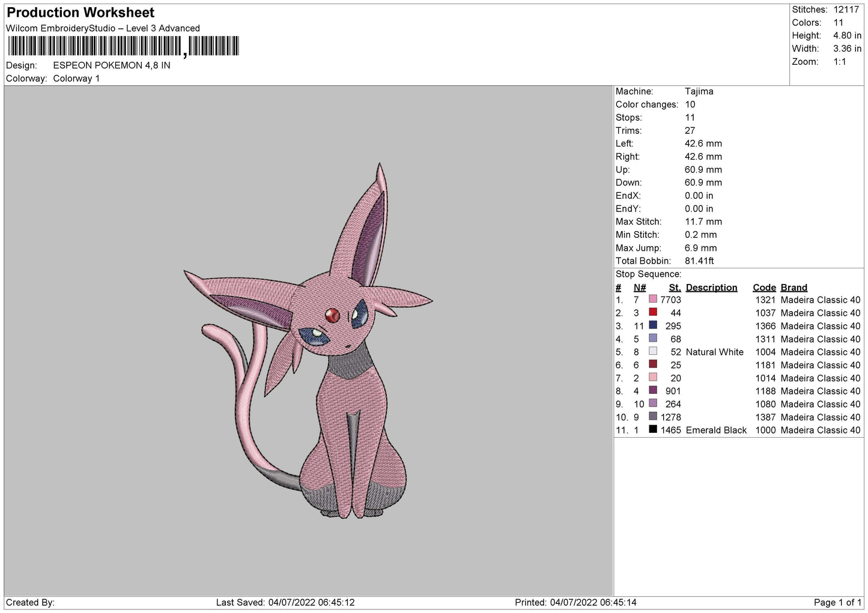The height and width of the screenshot is (613, 868).
Task: Click the purple swatch for thread 1188
Action: [653, 390]
